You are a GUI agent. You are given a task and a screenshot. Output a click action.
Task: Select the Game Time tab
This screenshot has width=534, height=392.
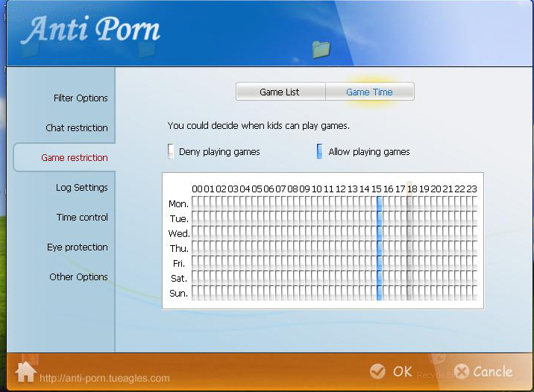(370, 92)
